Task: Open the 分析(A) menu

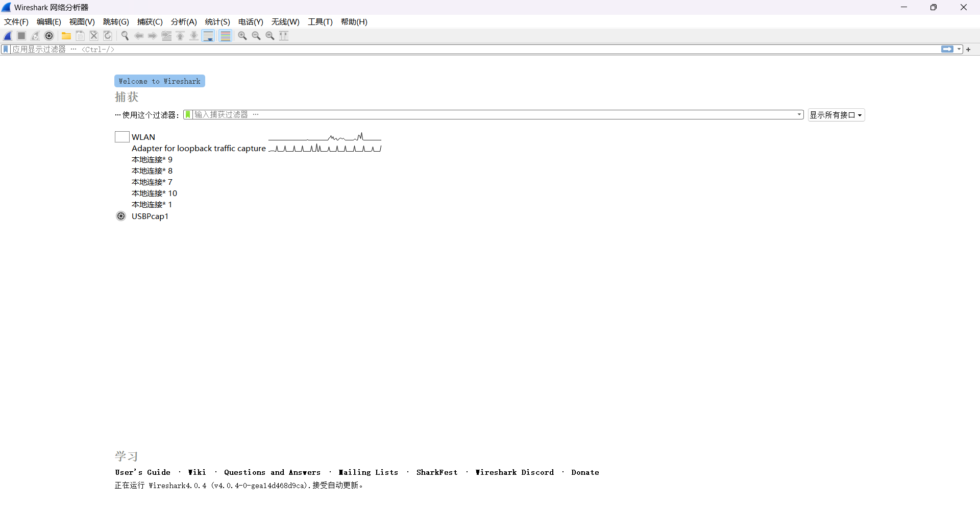Action: click(184, 22)
